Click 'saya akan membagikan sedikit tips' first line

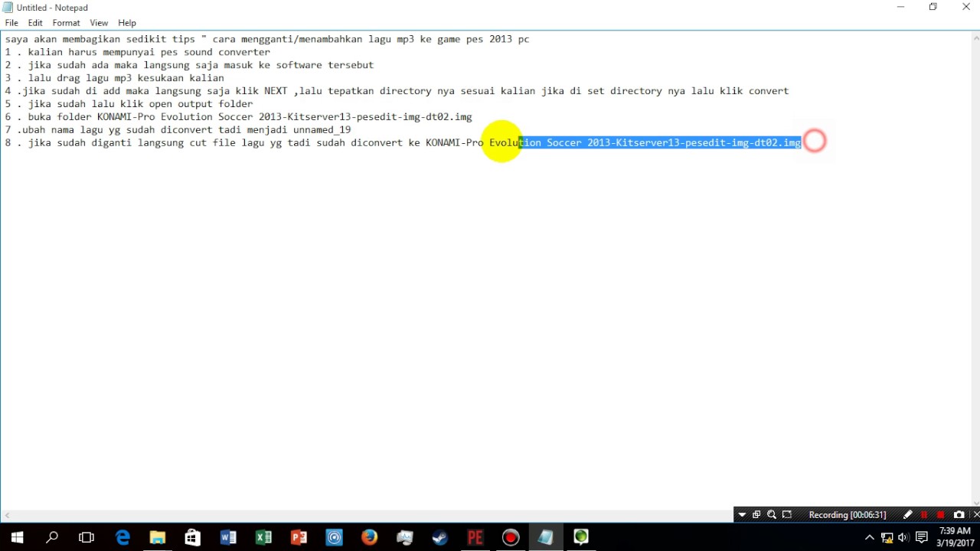(x=100, y=39)
